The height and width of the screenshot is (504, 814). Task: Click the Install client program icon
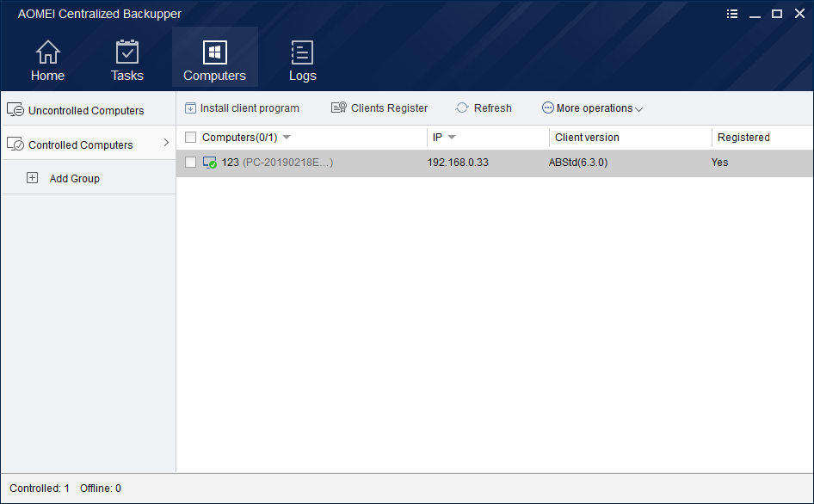click(x=190, y=108)
